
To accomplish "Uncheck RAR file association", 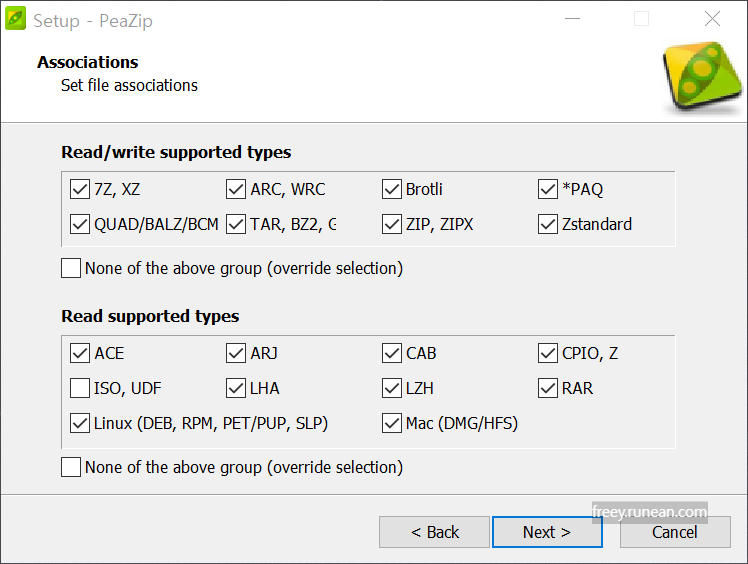I will coord(548,388).
